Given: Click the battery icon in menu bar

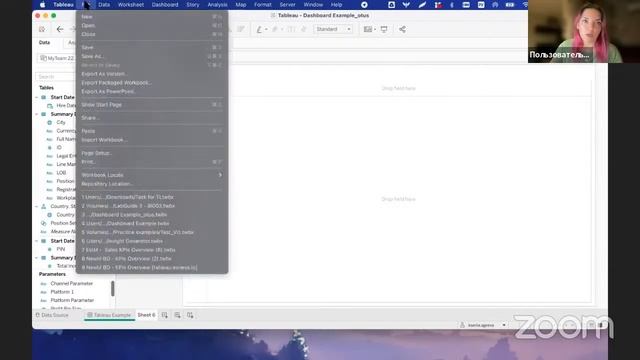Looking at the screenshot, I should (x=510, y=5).
